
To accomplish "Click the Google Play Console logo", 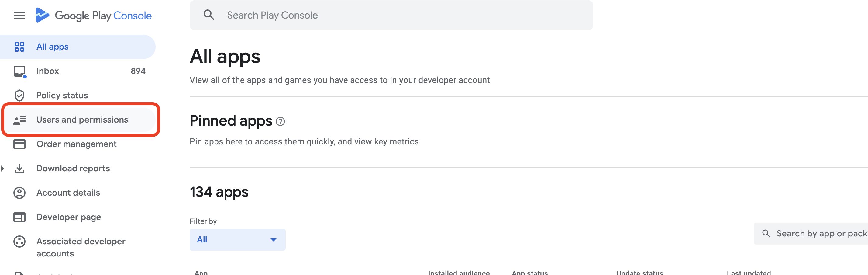I will 94,15.
